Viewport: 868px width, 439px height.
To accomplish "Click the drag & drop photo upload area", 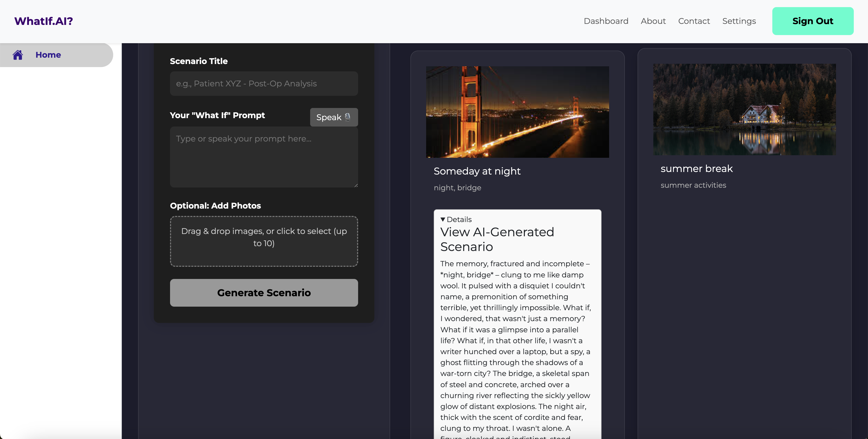I will pyautogui.click(x=264, y=241).
